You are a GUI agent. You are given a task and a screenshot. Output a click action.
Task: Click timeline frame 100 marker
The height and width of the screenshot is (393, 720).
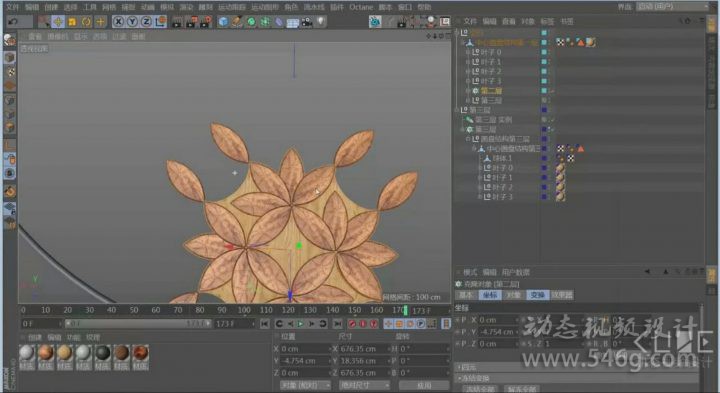pyautogui.click(x=244, y=311)
